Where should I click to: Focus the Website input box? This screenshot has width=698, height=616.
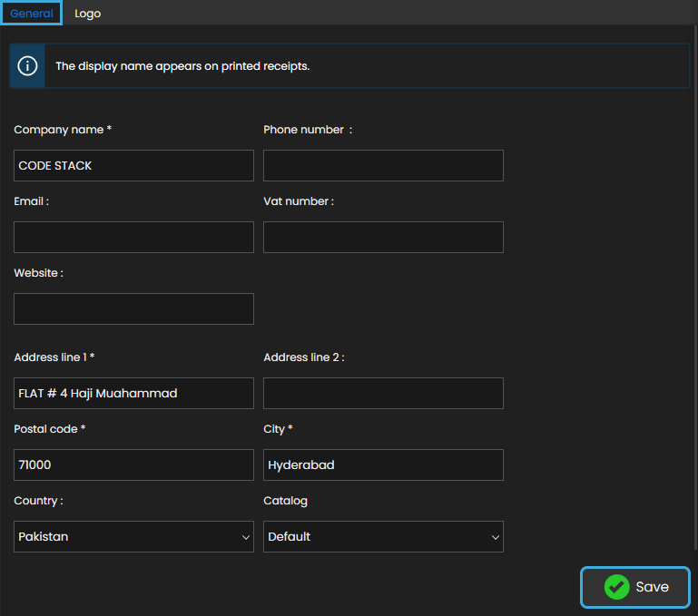click(133, 309)
